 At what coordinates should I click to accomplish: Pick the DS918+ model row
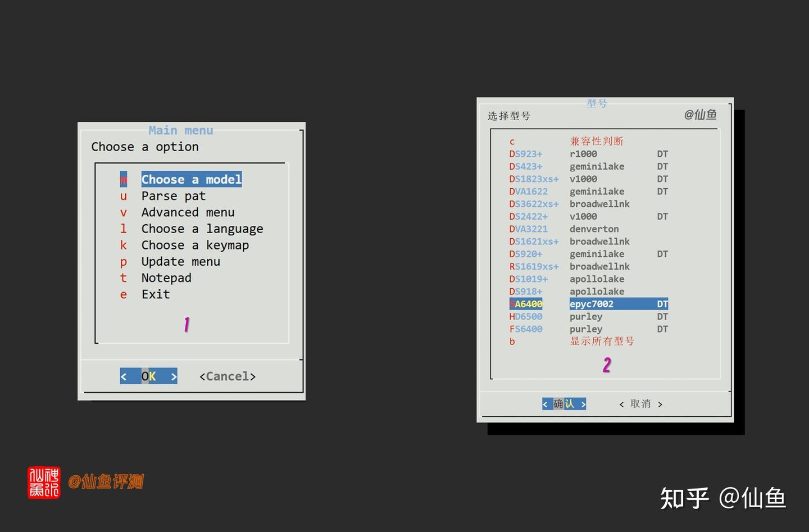pos(567,292)
